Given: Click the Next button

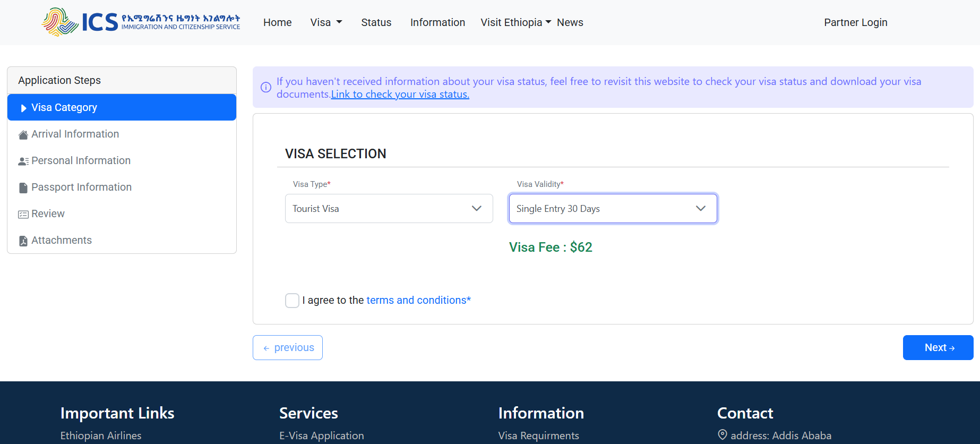Looking at the screenshot, I should click(938, 347).
